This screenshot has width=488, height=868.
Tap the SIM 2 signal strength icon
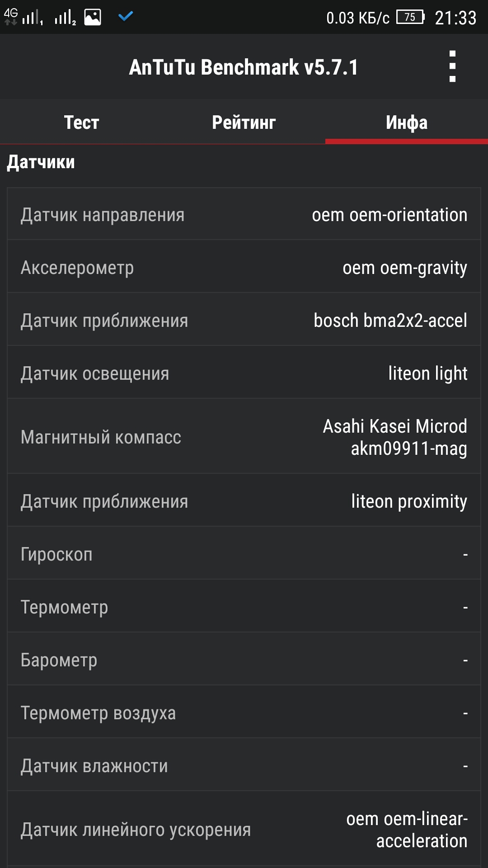coord(65,18)
